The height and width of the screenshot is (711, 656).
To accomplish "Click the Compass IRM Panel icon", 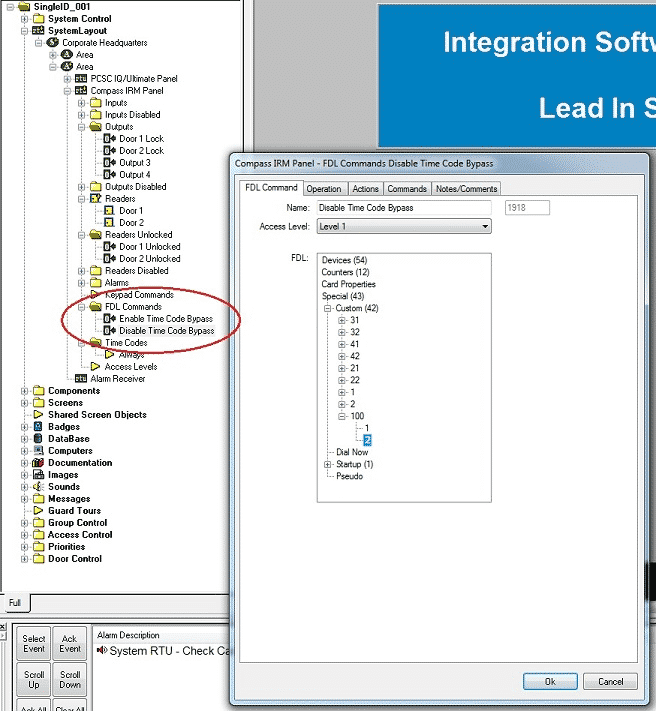I will point(81,91).
